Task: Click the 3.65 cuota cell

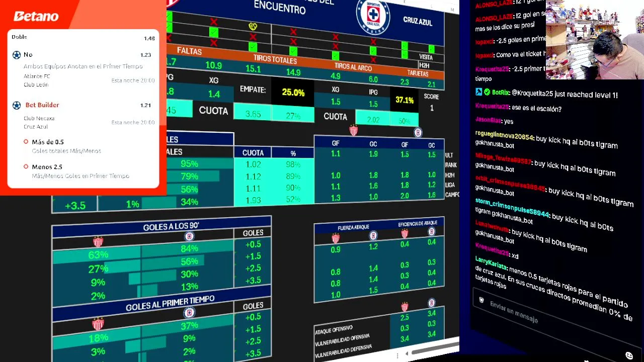Action: click(253, 114)
